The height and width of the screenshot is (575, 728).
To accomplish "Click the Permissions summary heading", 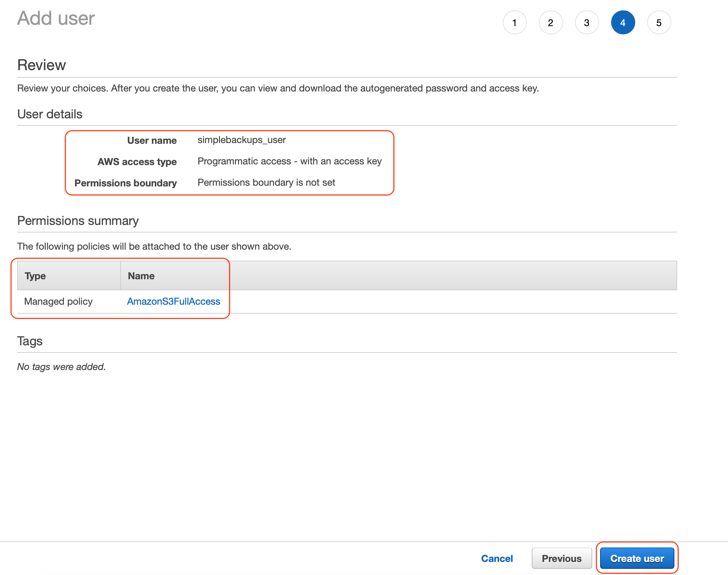I will pyautogui.click(x=78, y=220).
